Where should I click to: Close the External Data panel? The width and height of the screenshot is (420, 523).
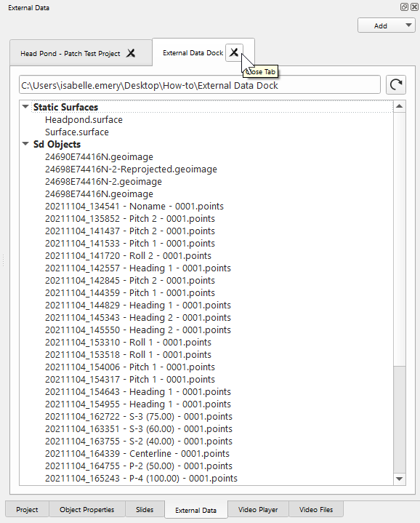click(x=414, y=7)
